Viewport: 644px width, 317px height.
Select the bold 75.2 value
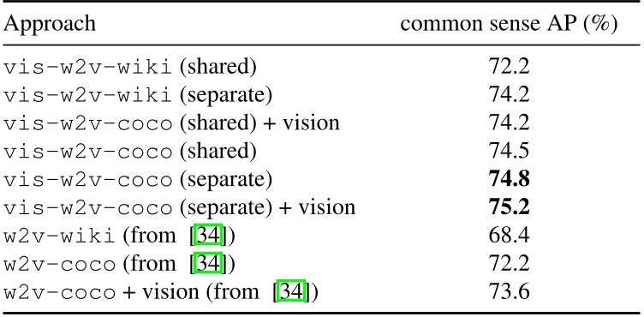[x=509, y=207]
